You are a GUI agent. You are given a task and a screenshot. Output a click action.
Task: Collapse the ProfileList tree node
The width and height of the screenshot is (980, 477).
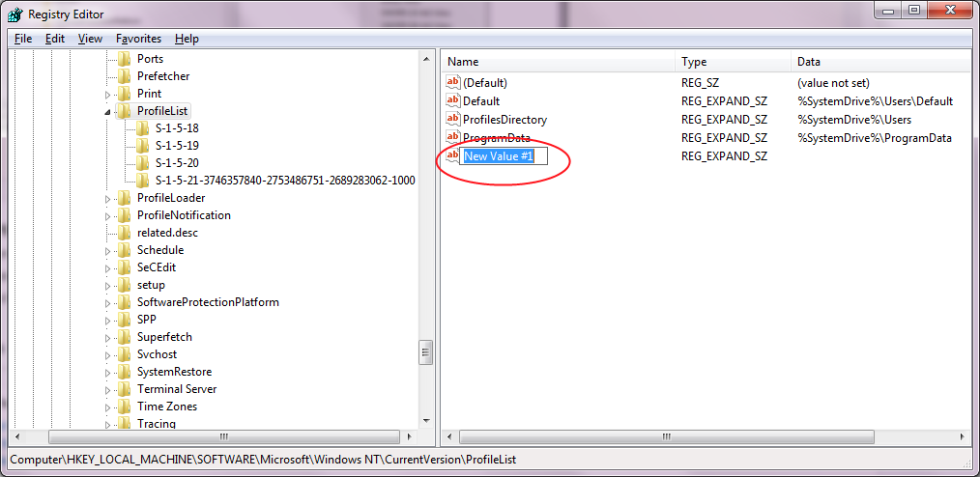click(x=107, y=112)
